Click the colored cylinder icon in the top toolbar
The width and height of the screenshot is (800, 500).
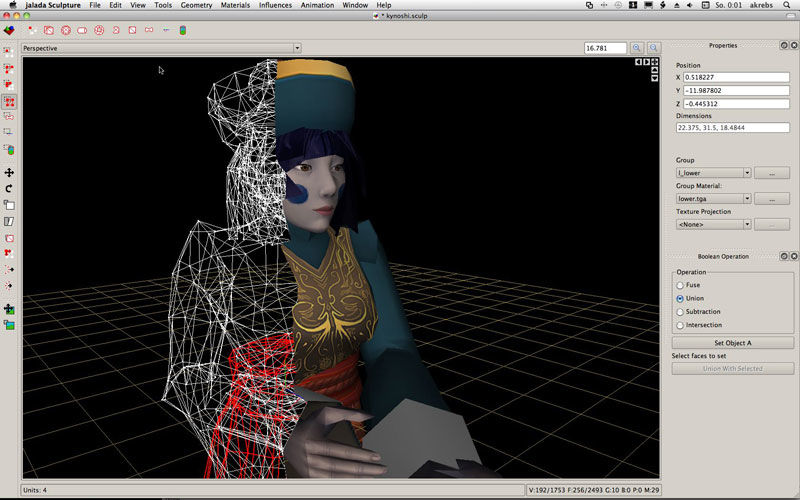click(x=183, y=31)
